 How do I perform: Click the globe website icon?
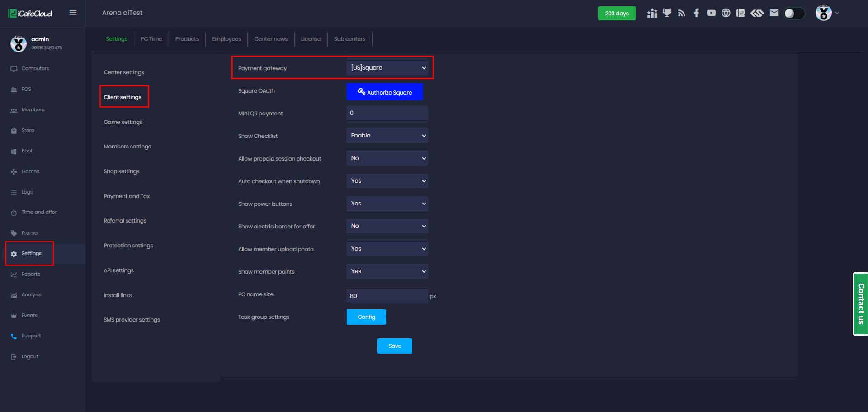(726, 13)
